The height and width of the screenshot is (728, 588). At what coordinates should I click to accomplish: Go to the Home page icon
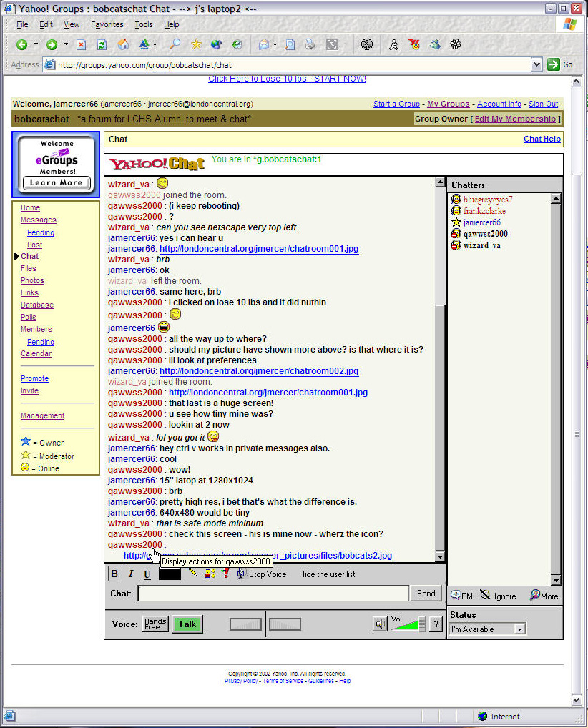[123, 44]
